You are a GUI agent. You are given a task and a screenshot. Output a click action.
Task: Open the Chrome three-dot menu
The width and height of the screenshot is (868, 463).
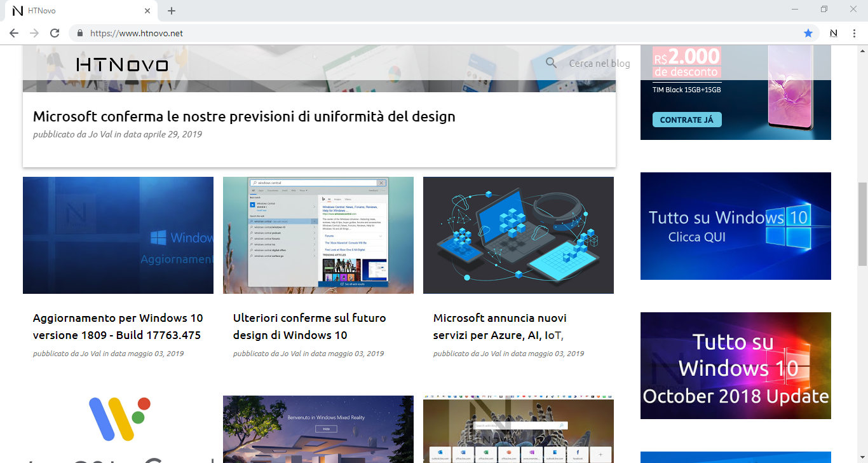point(854,32)
